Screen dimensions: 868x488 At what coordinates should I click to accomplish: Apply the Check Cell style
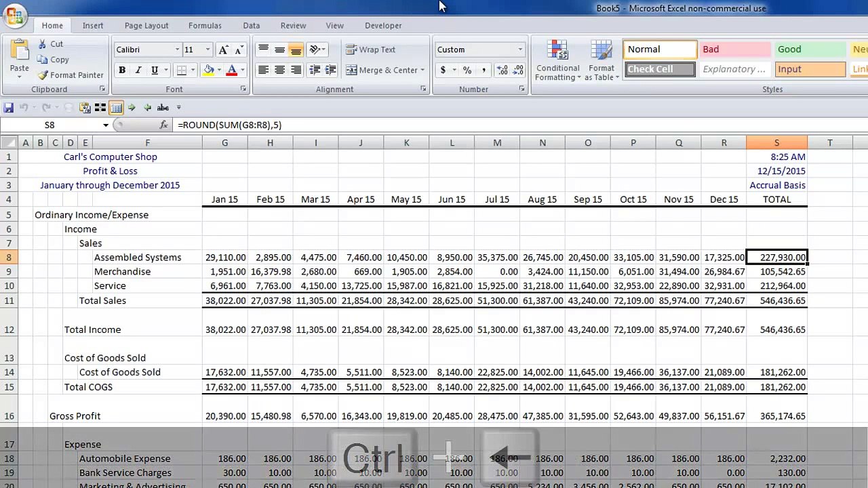point(660,69)
